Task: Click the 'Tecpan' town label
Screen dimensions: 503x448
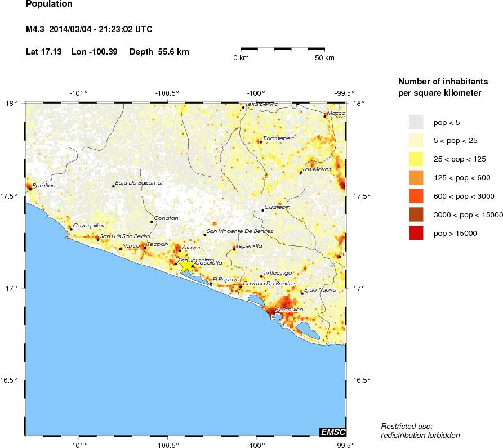Action: [158, 244]
